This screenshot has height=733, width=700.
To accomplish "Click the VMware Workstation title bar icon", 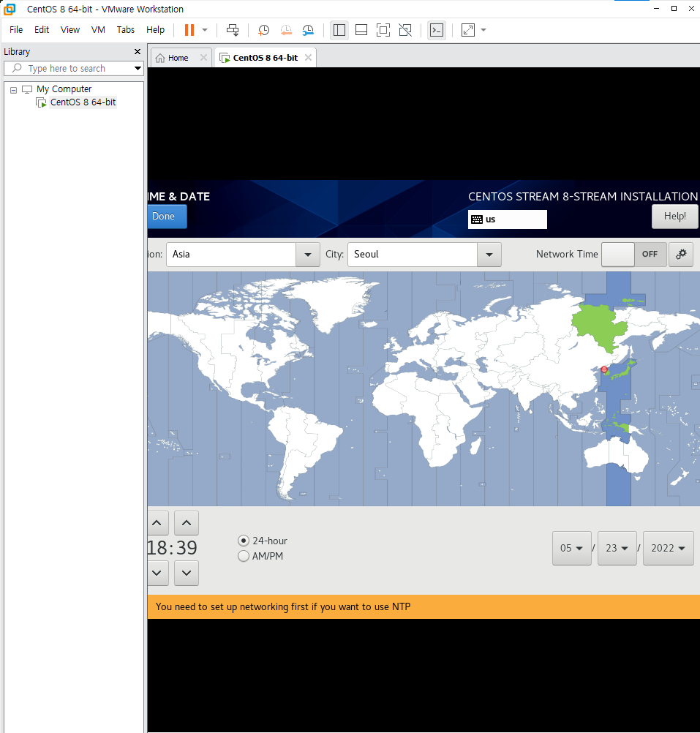I will (10, 9).
